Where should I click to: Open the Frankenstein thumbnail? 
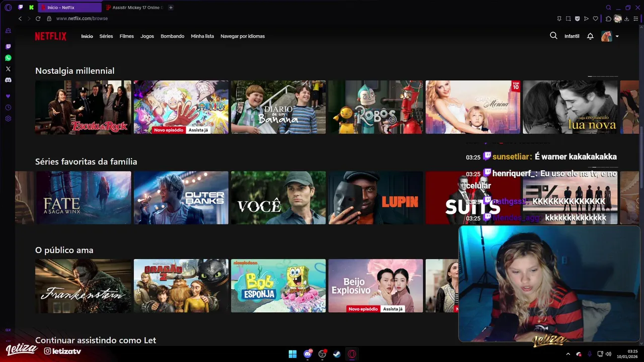click(x=83, y=286)
